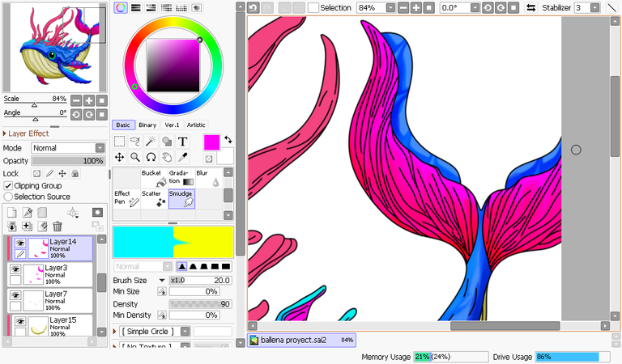This screenshot has width=622, height=364.
Task: Select the Eyedropper color picker tool
Action: (x=182, y=157)
